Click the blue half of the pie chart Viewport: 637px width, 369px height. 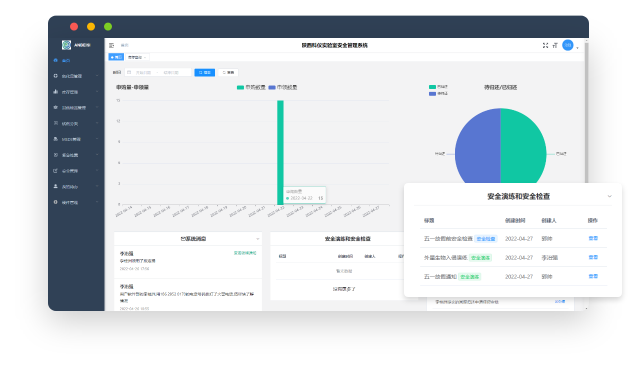pos(478,146)
